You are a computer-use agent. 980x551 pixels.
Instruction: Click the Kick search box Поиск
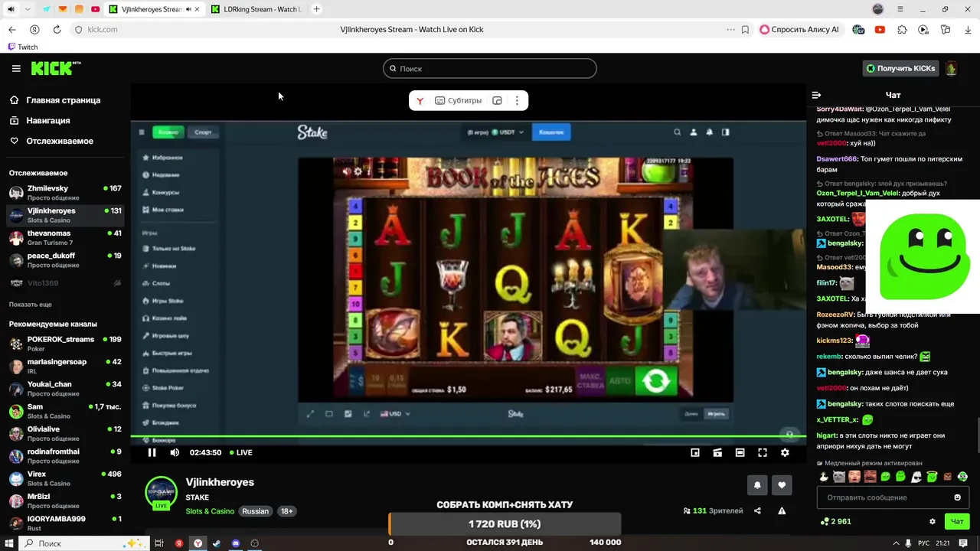click(490, 69)
